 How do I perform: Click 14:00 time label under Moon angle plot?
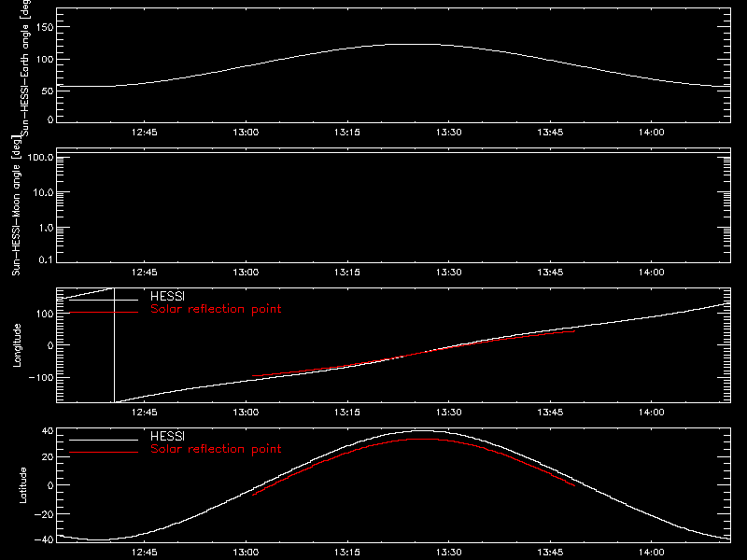[651, 272]
